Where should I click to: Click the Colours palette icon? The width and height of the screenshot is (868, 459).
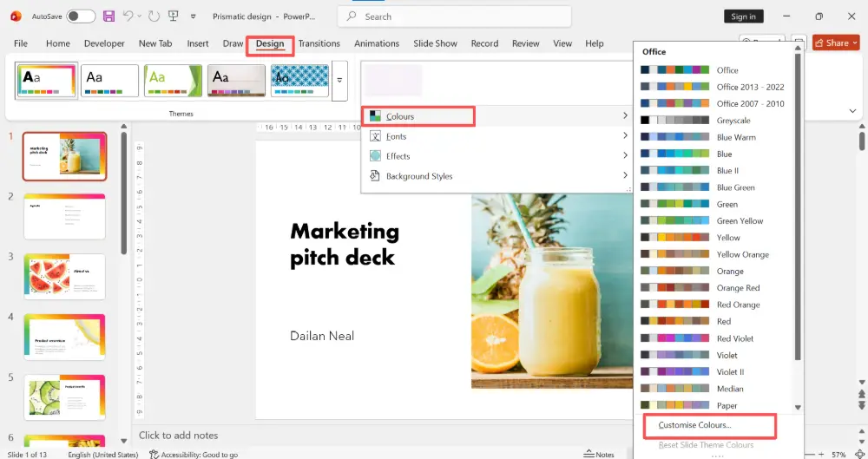coord(375,116)
